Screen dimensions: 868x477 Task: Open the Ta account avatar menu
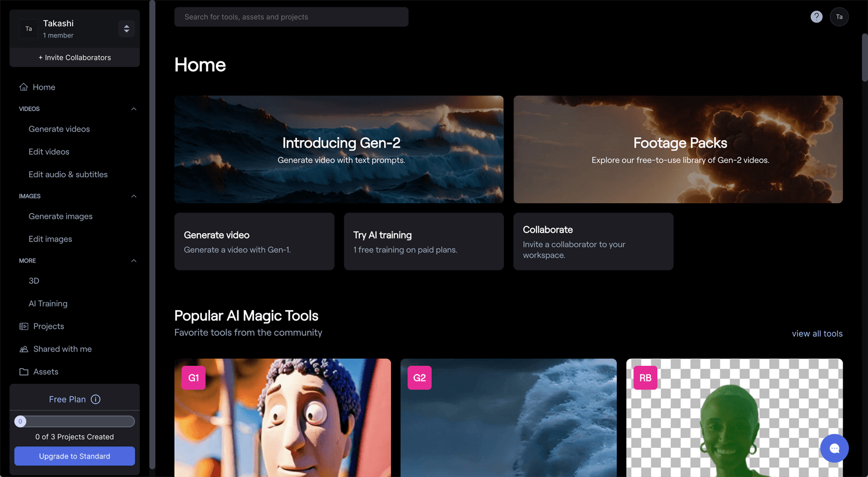click(x=839, y=17)
